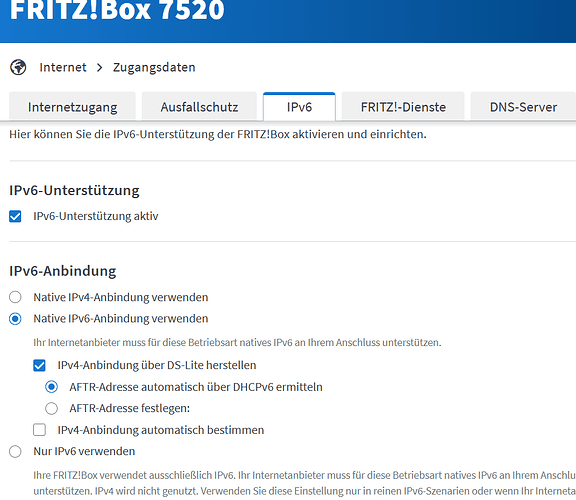Choose AFTR-Adresse festlegen radio option

[x=51, y=408]
